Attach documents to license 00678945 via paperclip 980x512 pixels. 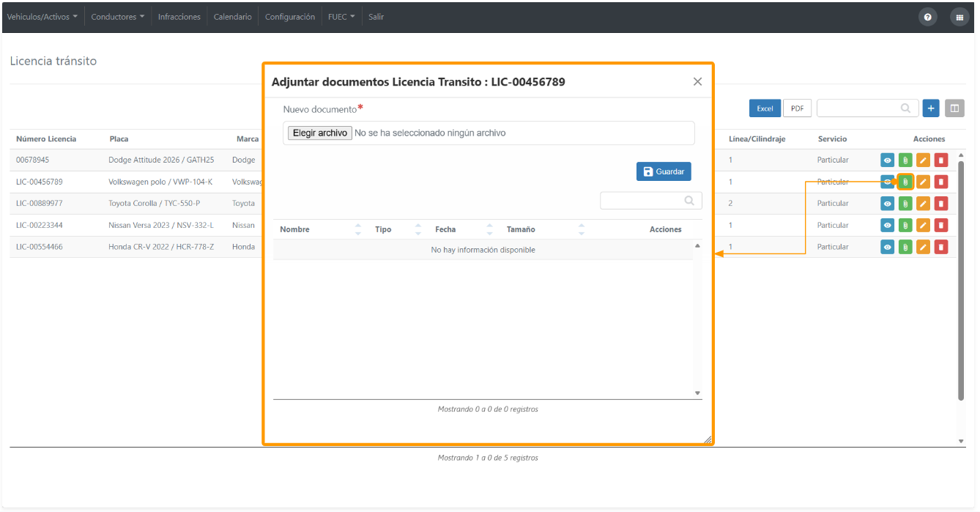[x=905, y=160]
